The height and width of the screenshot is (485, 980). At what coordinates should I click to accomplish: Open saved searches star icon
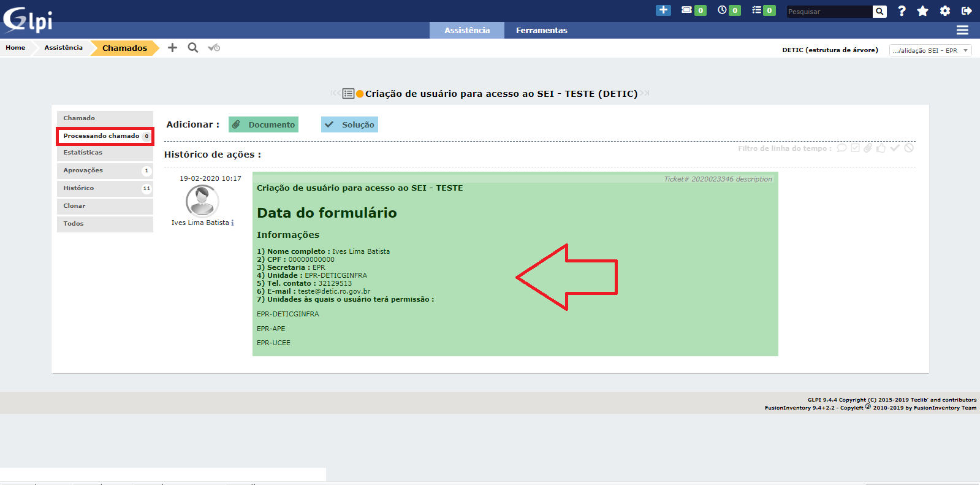pyautogui.click(x=922, y=11)
